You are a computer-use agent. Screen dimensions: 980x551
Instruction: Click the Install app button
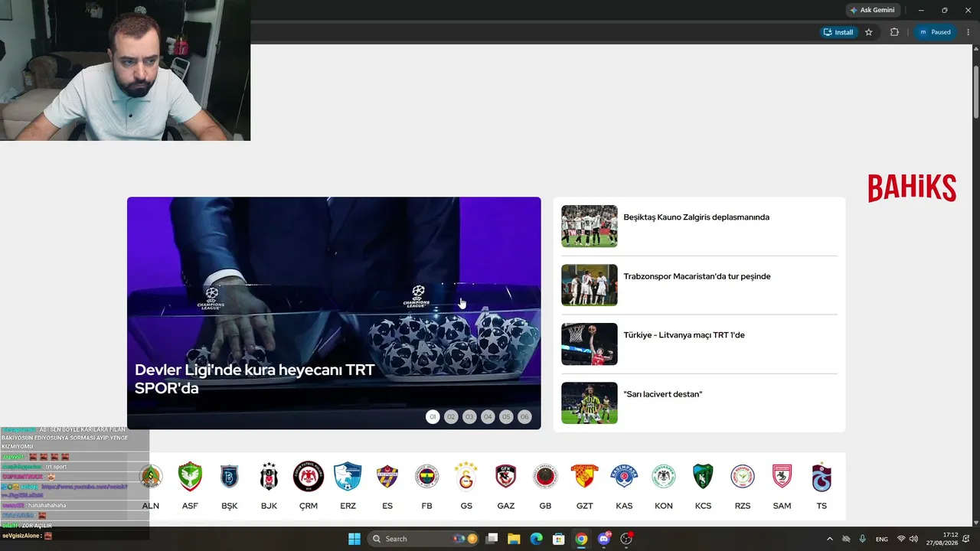pyautogui.click(x=838, y=32)
